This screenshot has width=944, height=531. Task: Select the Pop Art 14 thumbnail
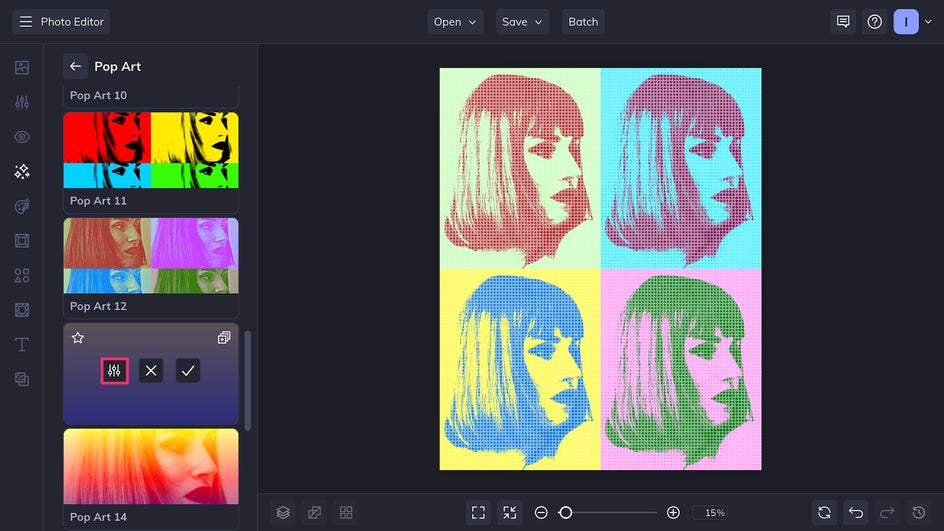151,466
